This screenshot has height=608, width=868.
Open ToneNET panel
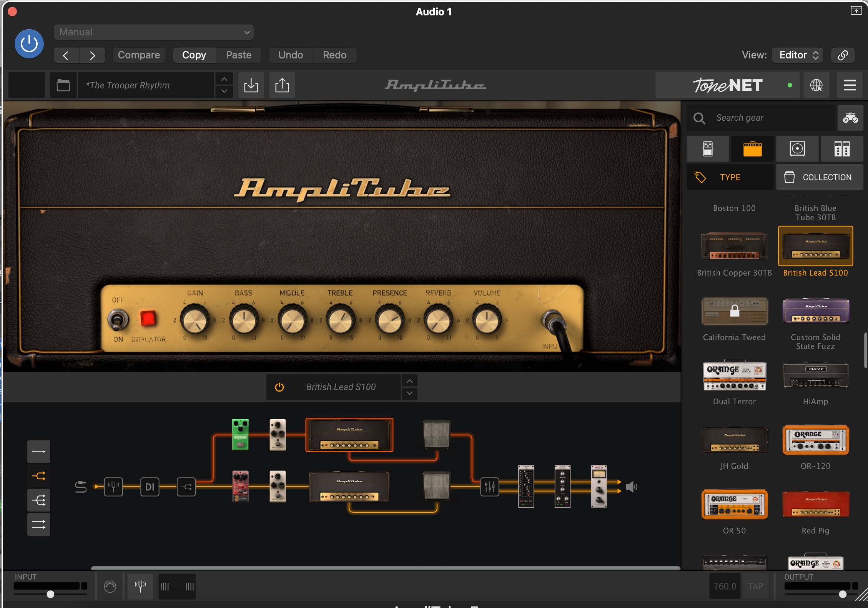tap(727, 85)
